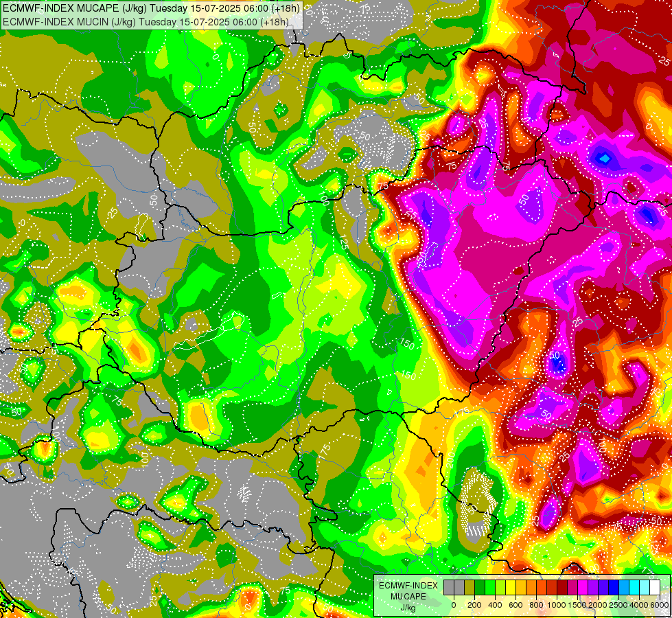Viewport: 672px width, 618px height.
Task: Click the J/kg unit label in legend
Action: (x=408, y=608)
